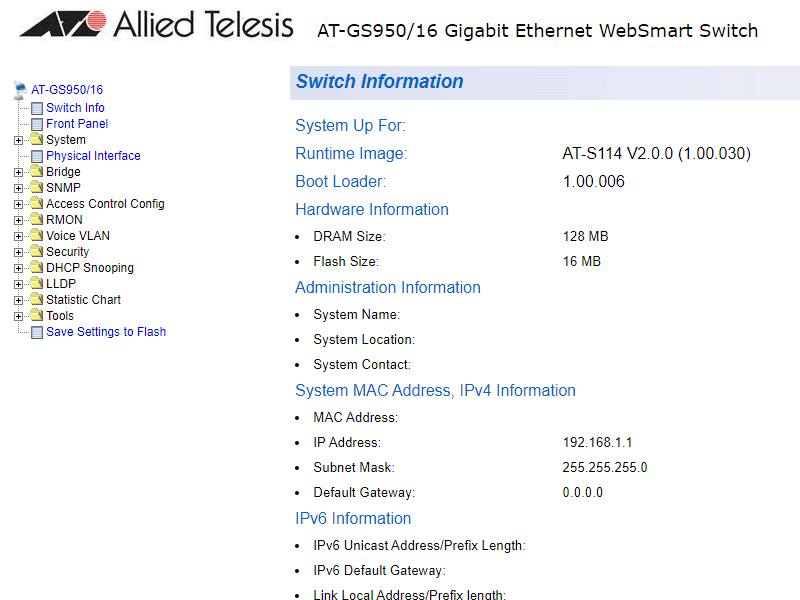Select the Statistic Chart tree item
Viewport: 800px width, 600px height.
pos(83,300)
